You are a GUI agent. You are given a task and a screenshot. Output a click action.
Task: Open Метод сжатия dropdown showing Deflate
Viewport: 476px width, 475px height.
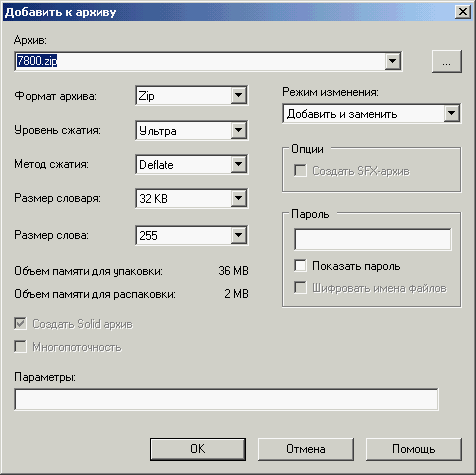tap(192, 164)
